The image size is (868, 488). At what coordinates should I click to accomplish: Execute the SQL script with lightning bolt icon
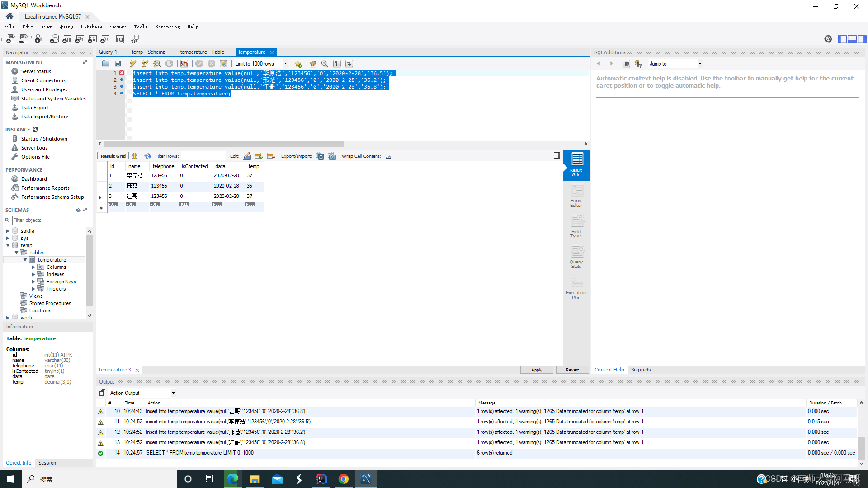(132, 63)
